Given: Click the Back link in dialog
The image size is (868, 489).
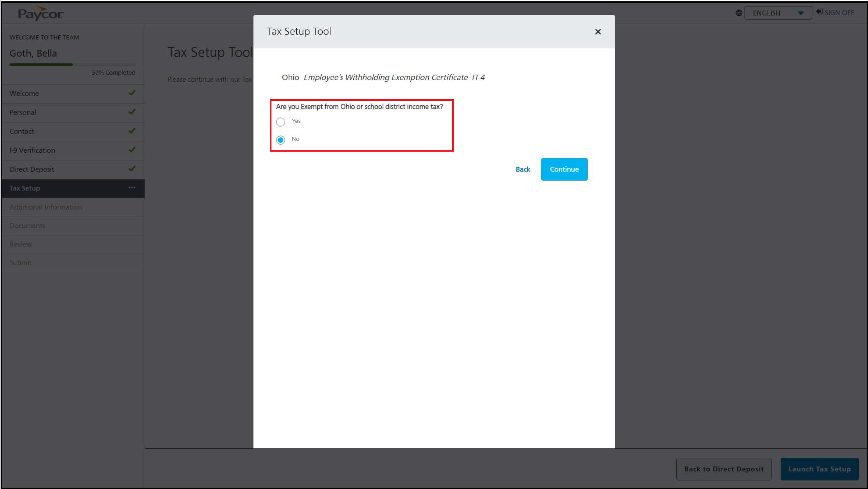Looking at the screenshot, I should [x=523, y=169].
